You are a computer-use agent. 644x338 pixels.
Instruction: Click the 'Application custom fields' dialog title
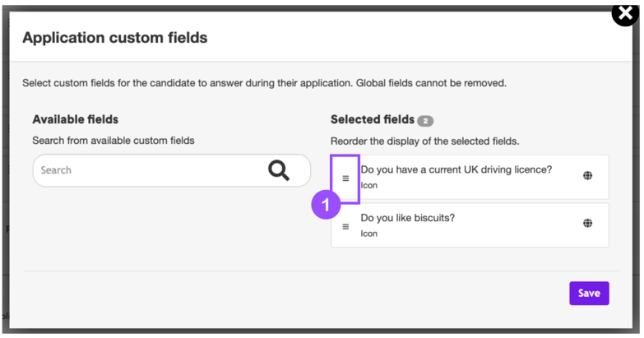[115, 38]
